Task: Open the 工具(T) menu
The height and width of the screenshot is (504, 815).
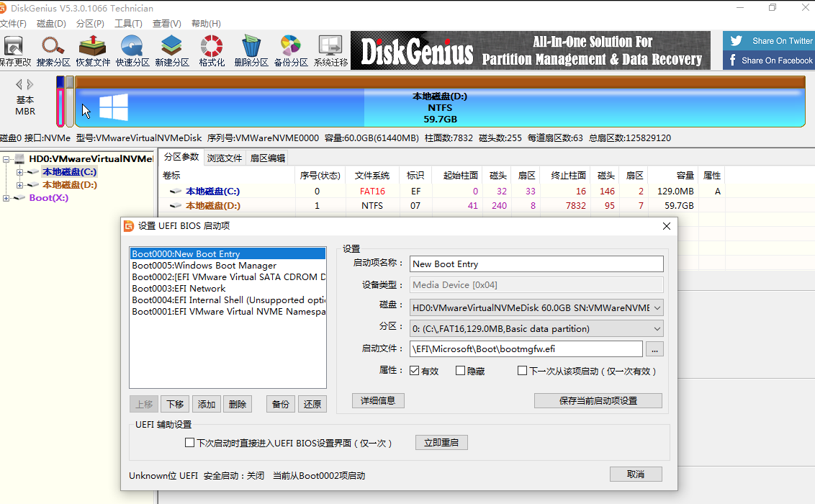Action: [x=128, y=24]
